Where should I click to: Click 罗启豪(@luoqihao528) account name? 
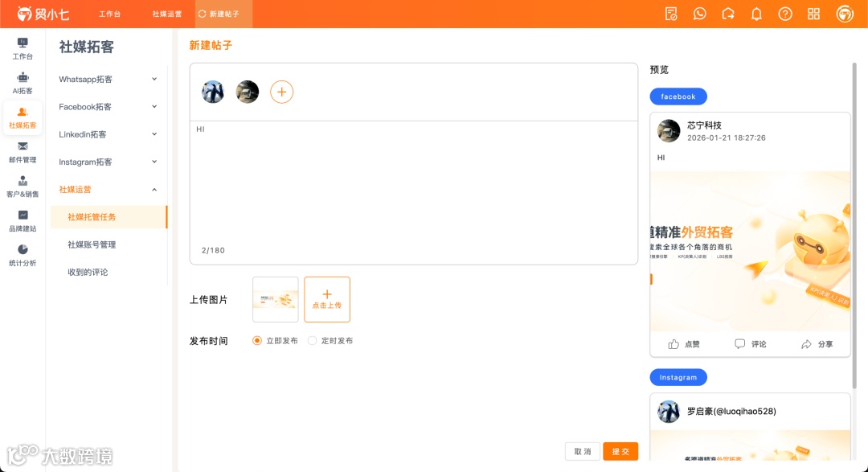point(731,411)
